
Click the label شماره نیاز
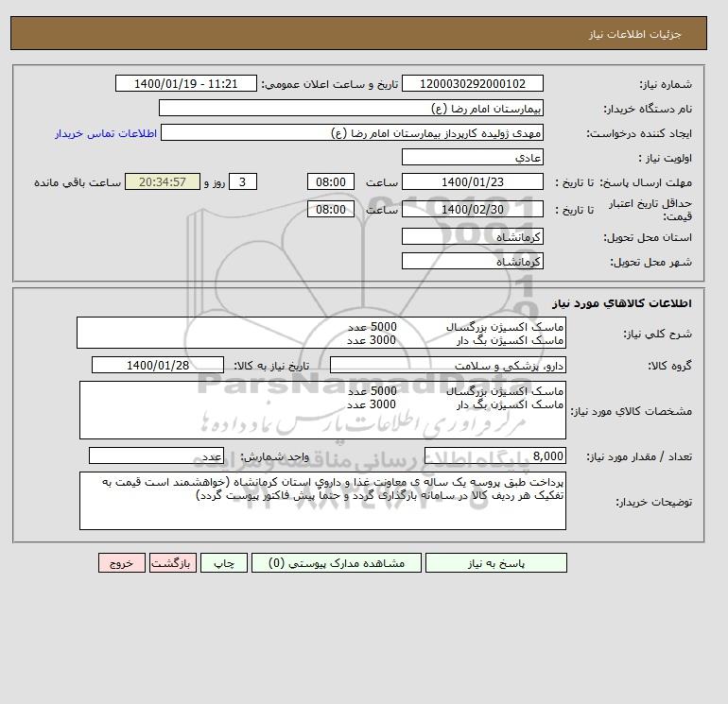click(666, 84)
